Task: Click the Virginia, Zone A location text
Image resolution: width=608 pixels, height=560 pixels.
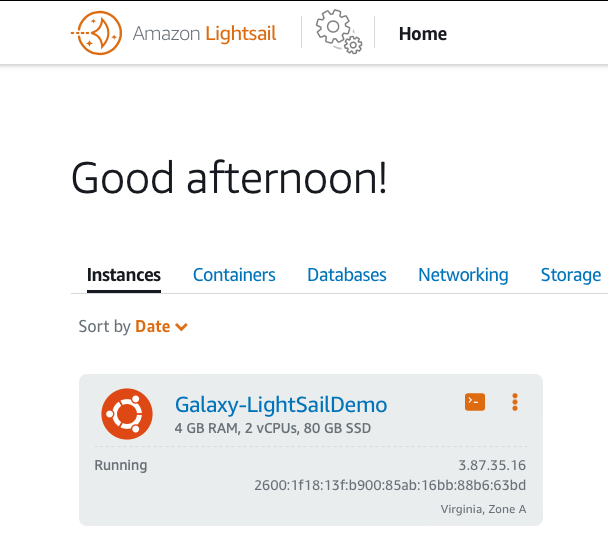Action: point(483,509)
